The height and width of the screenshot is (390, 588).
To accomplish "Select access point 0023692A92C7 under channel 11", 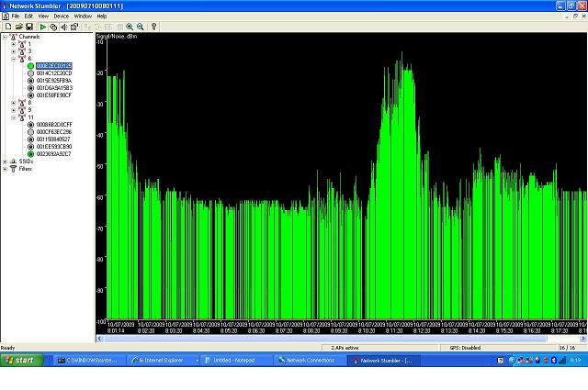I will click(53, 153).
